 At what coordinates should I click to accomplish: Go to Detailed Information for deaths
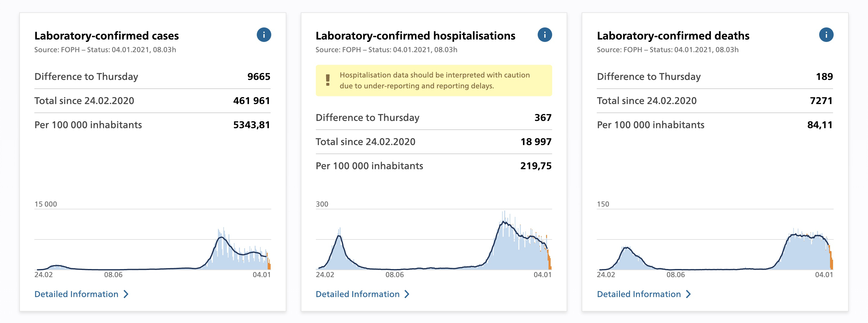[639, 294]
